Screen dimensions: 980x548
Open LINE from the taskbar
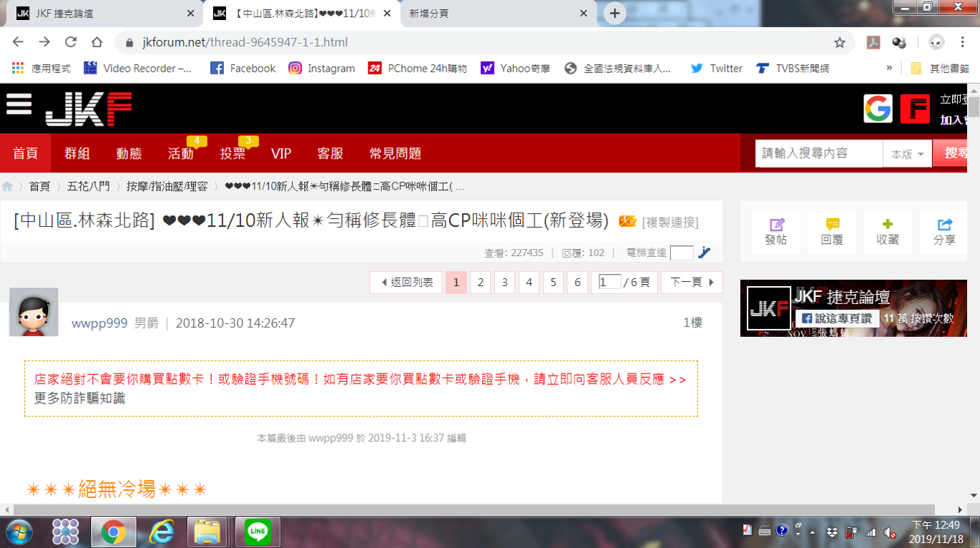258,532
